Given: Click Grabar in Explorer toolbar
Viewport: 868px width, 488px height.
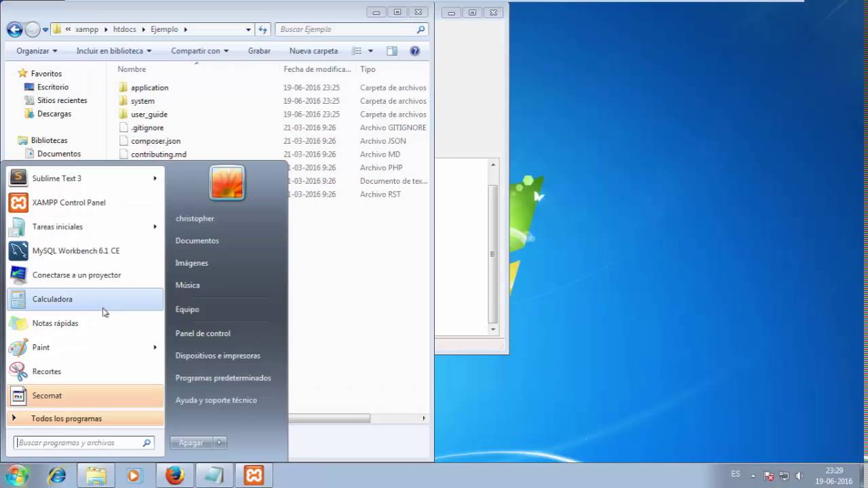Looking at the screenshot, I should coord(259,51).
